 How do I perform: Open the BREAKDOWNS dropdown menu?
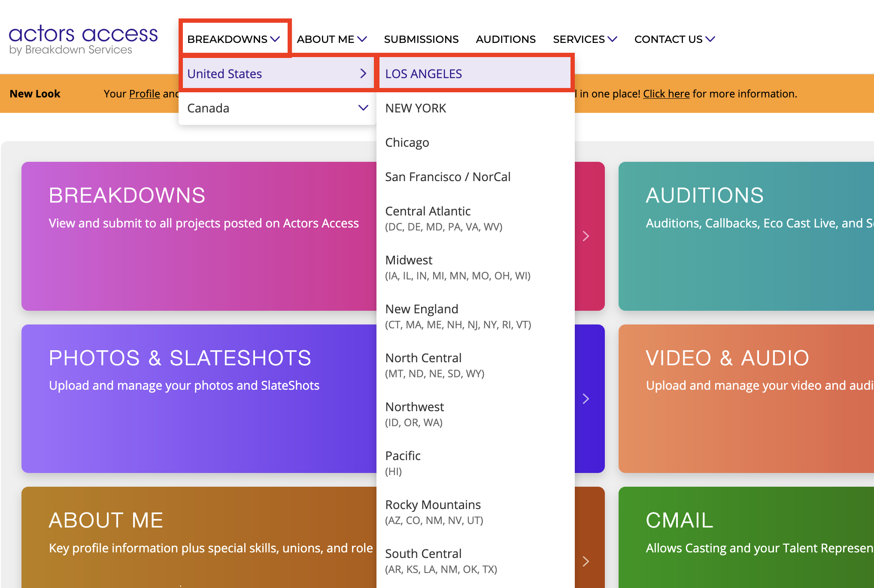click(234, 39)
